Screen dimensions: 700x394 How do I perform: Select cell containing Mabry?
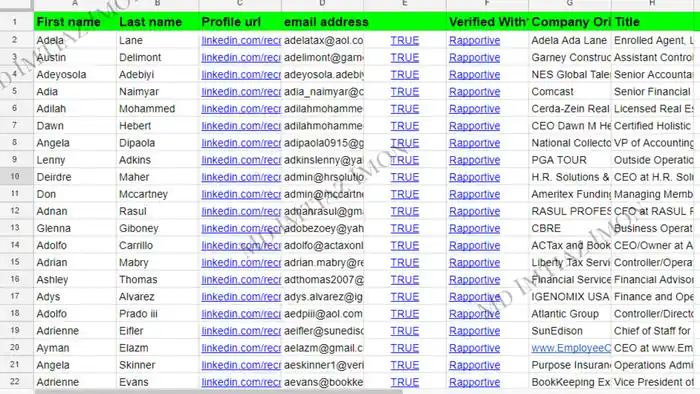click(158, 262)
